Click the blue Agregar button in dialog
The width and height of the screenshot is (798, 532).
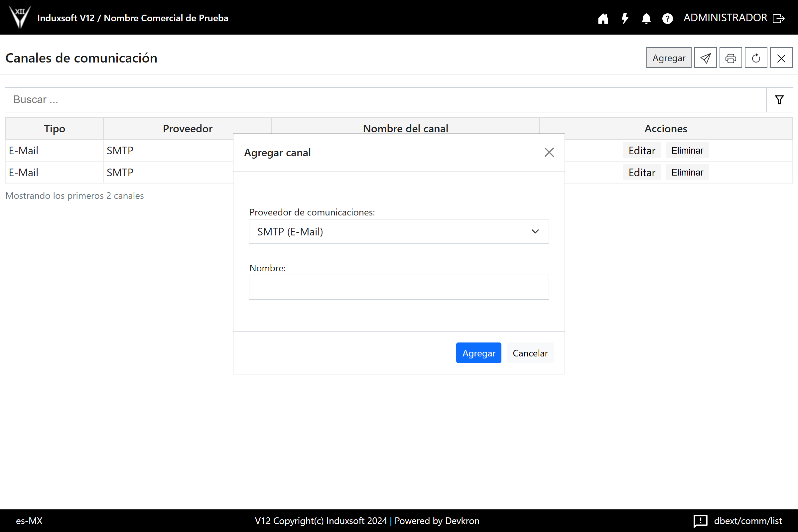point(478,353)
